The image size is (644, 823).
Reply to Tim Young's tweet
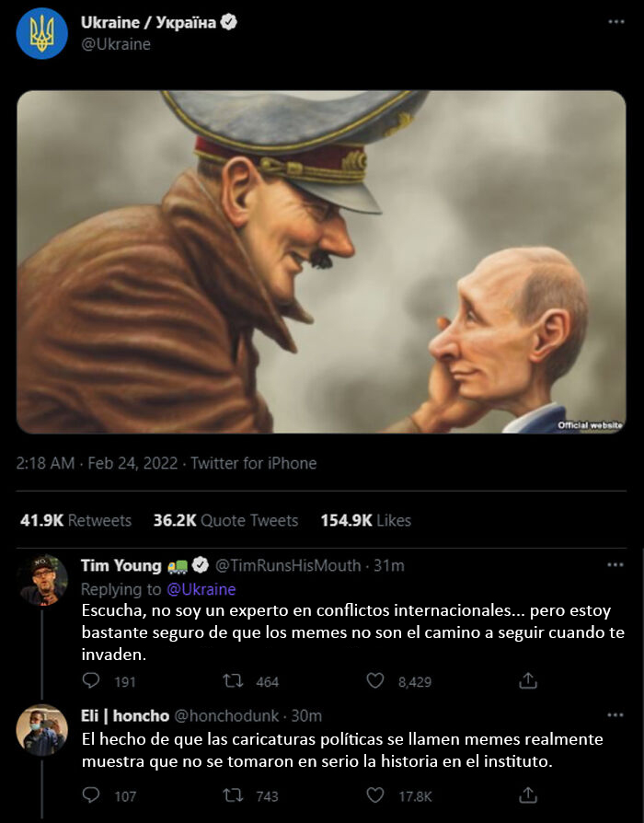(91, 681)
